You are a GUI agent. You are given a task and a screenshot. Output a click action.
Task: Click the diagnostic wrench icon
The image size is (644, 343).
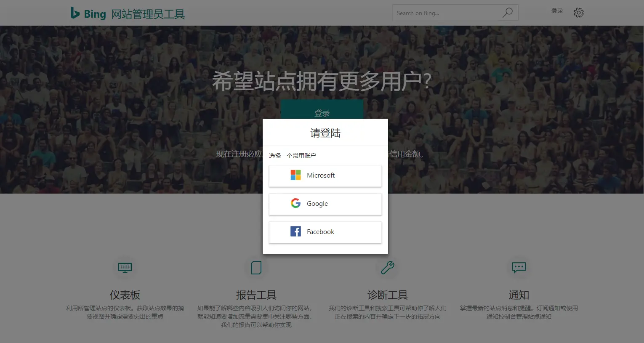click(x=388, y=267)
